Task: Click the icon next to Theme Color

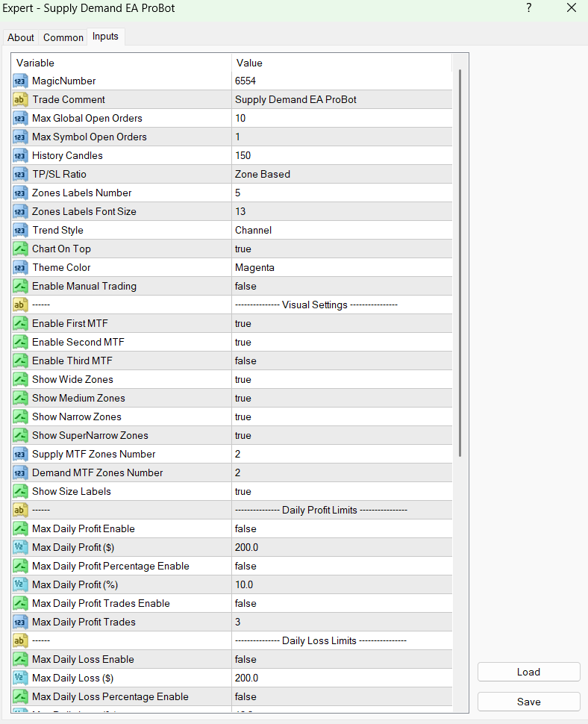Action: [x=20, y=267]
